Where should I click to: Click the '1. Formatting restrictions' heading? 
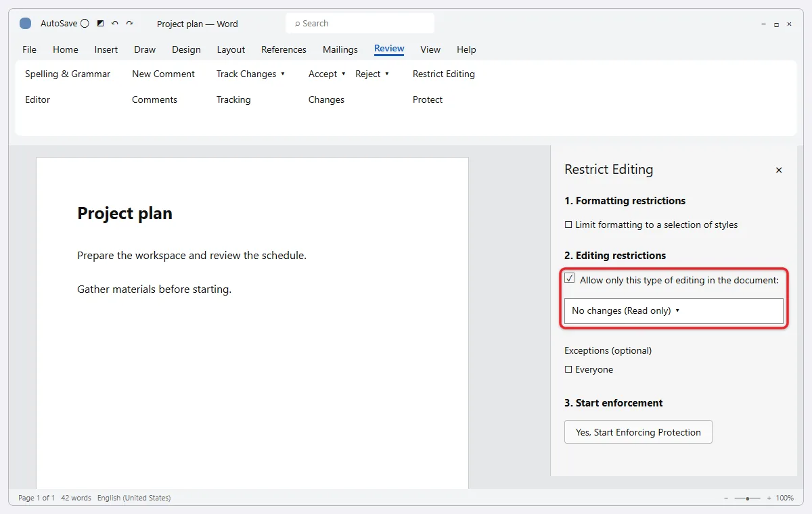tap(625, 201)
